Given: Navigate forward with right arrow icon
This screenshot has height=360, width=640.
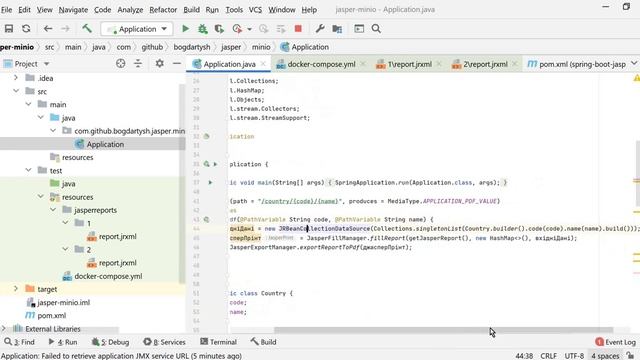Looking at the screenshot, I should coord(65,29).
